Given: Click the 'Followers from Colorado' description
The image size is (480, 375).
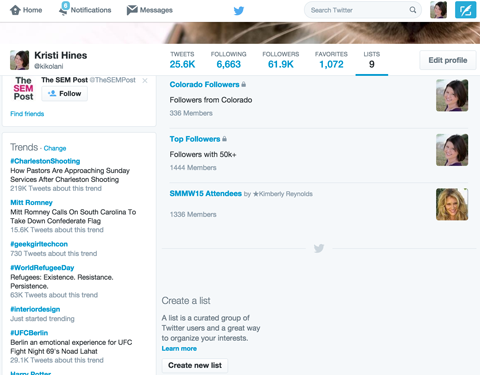Looking at the screenshot, I should pyautogui.click(x=211, y=100).
